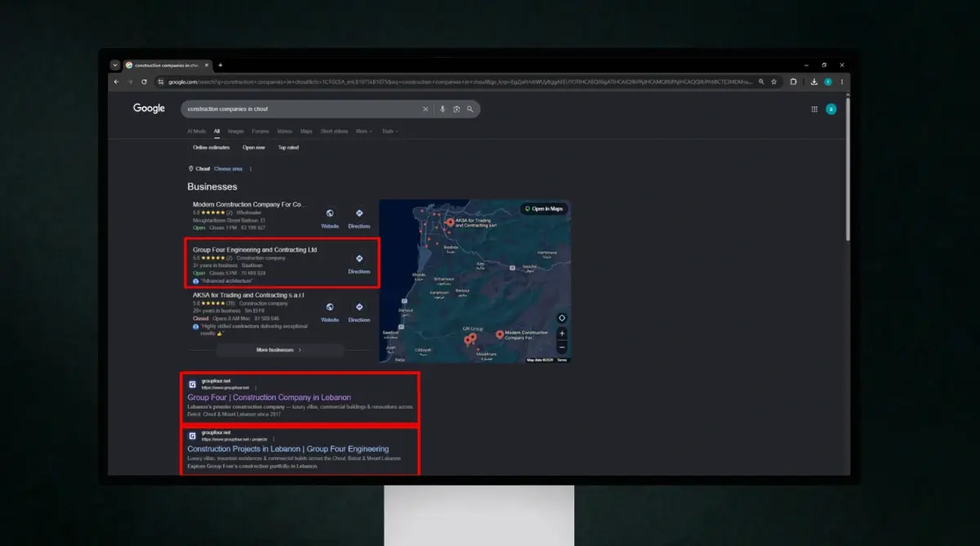
Task: Open the Google account avatar
Action: [831, 109]
